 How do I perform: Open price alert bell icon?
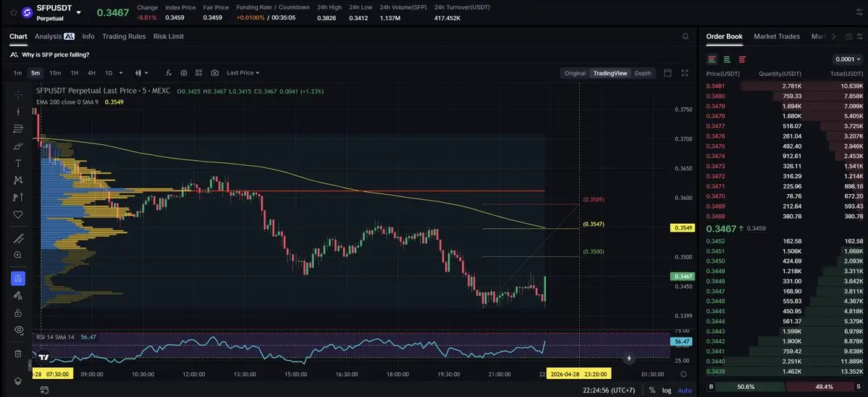[x=686, y=36]
